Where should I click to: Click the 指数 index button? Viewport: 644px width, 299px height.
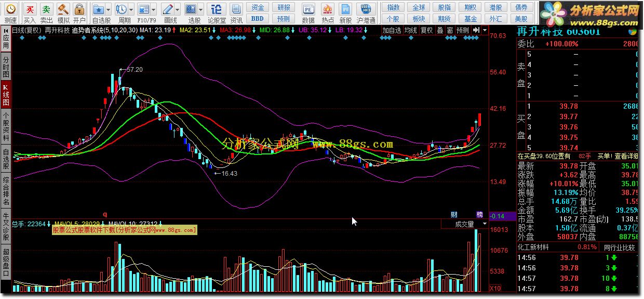[x=394, y=7]
